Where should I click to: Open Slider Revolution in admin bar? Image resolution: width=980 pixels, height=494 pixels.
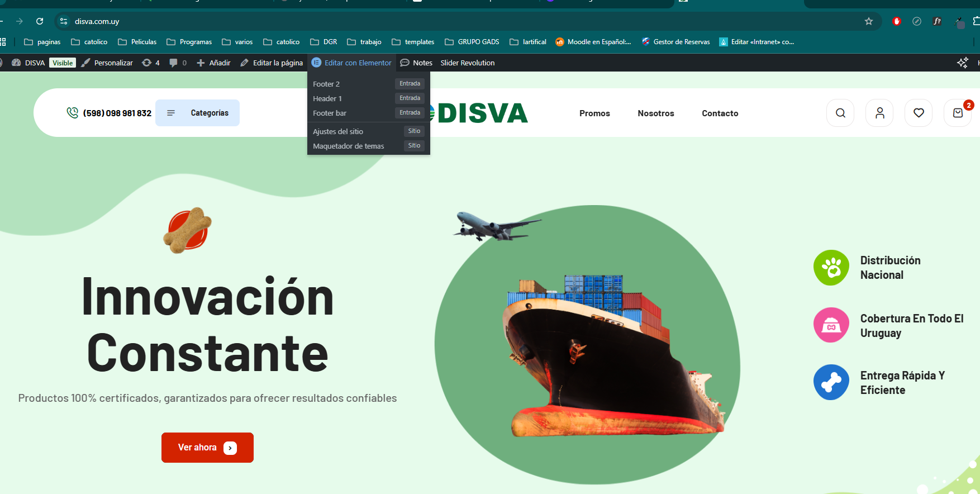click(x=468, y=63)
